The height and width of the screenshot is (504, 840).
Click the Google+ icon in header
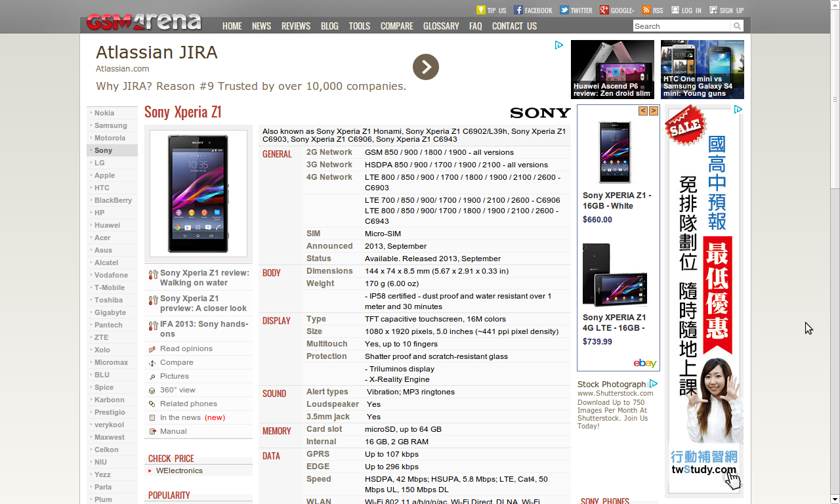604,10
